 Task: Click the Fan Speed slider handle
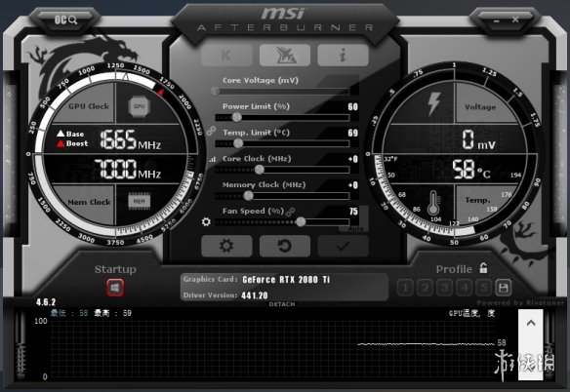pos(301,221)
